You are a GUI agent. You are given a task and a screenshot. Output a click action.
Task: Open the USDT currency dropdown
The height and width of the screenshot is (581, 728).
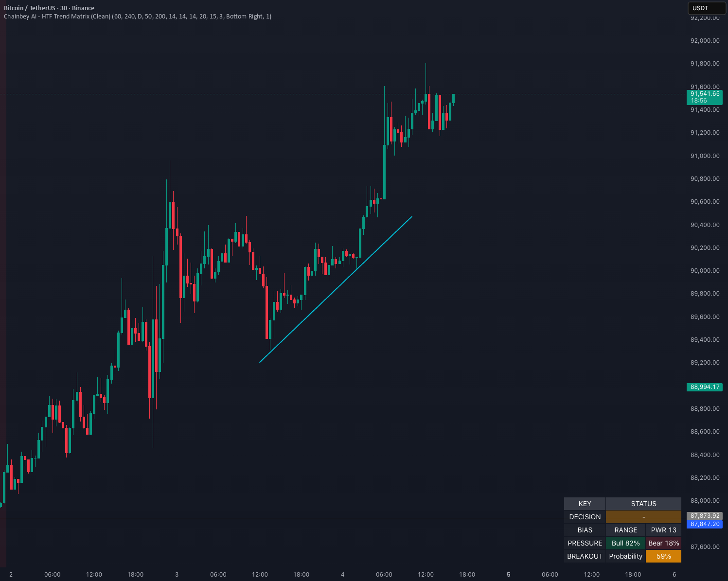point(706,8)
